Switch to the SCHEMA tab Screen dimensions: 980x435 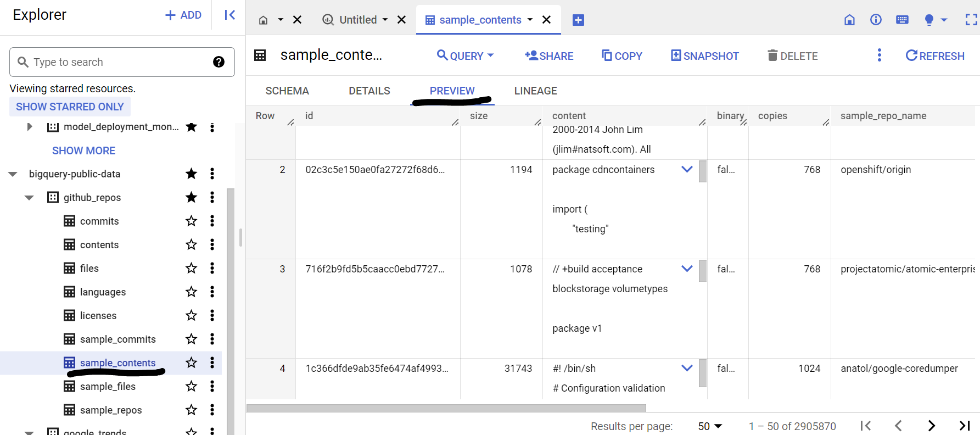pyautogui.click(x=287, y=91)
